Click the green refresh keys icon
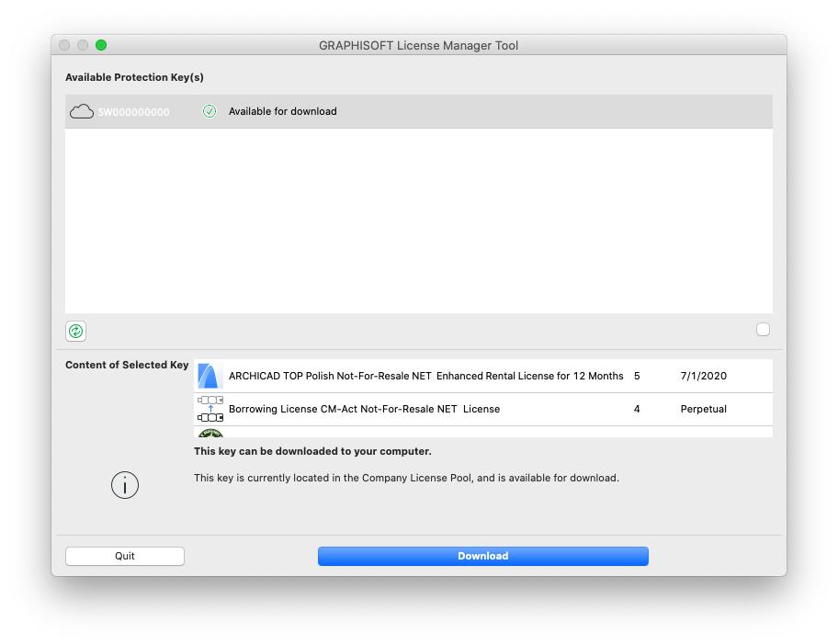The image size is (838, 644). [76, 331]
